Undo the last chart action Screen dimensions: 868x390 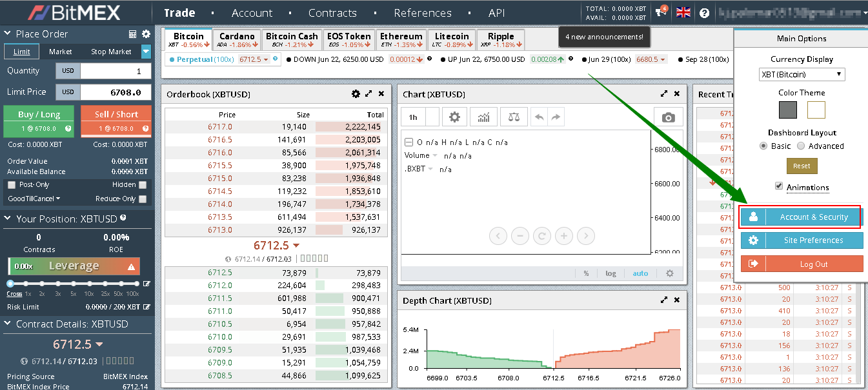pyautogui.click(x=539, y=117)
